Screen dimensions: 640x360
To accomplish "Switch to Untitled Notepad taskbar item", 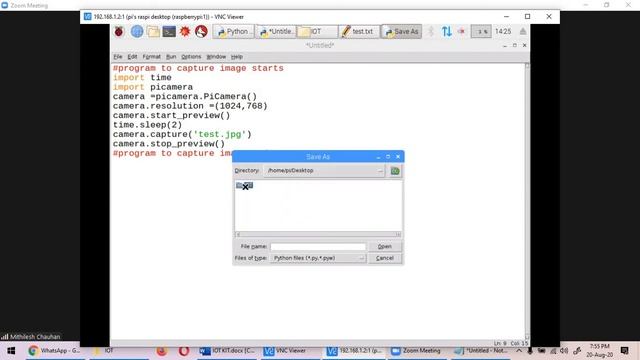I will pyautogui.click(x=482, y=351).
